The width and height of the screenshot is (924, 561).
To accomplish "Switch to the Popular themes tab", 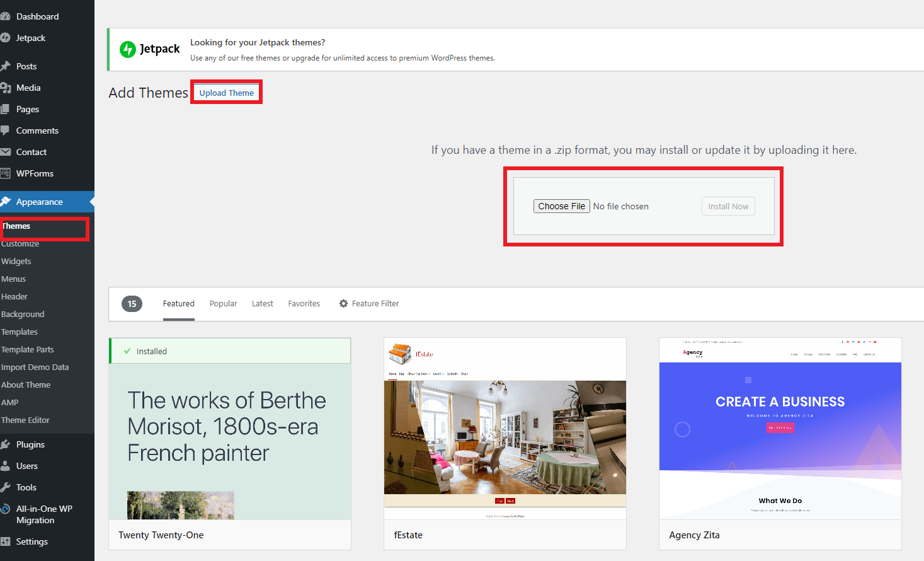I will [223, 304].
